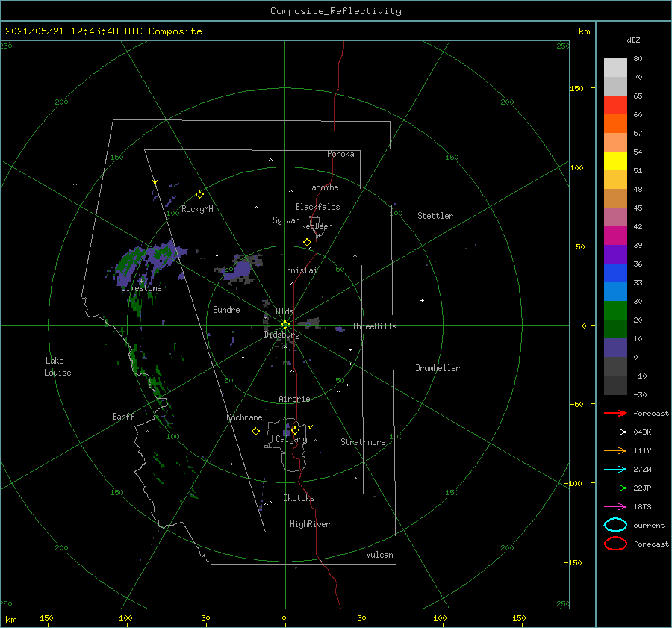Click the Olds label

coord(284,311)
